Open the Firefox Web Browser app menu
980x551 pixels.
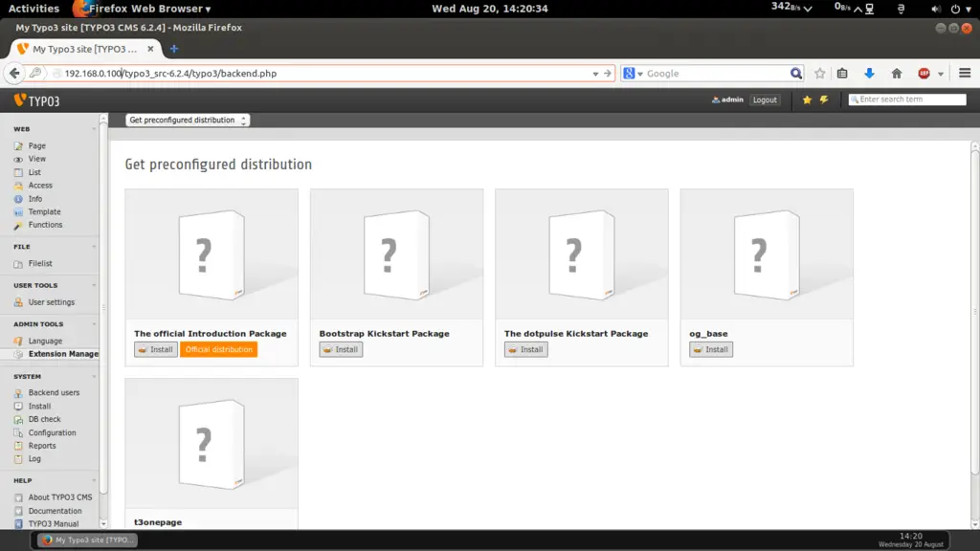coord(143,9)
